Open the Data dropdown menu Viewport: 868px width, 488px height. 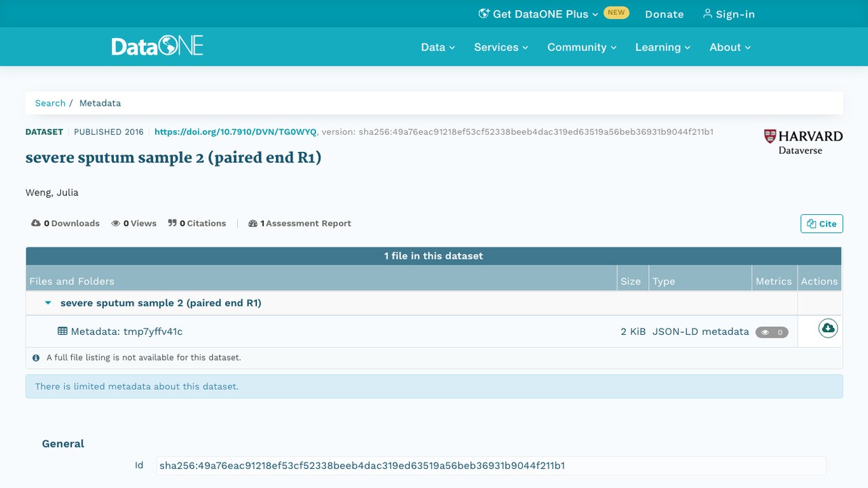coord(438,47)
